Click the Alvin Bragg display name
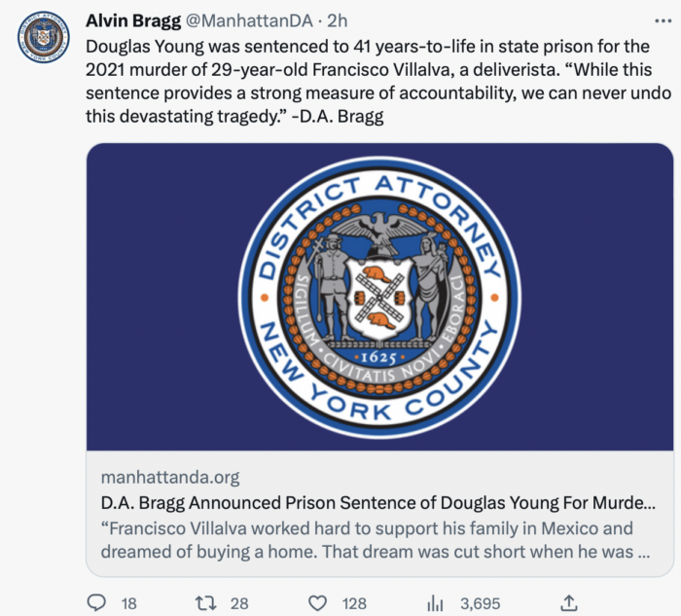 click(x=133, y=20)
